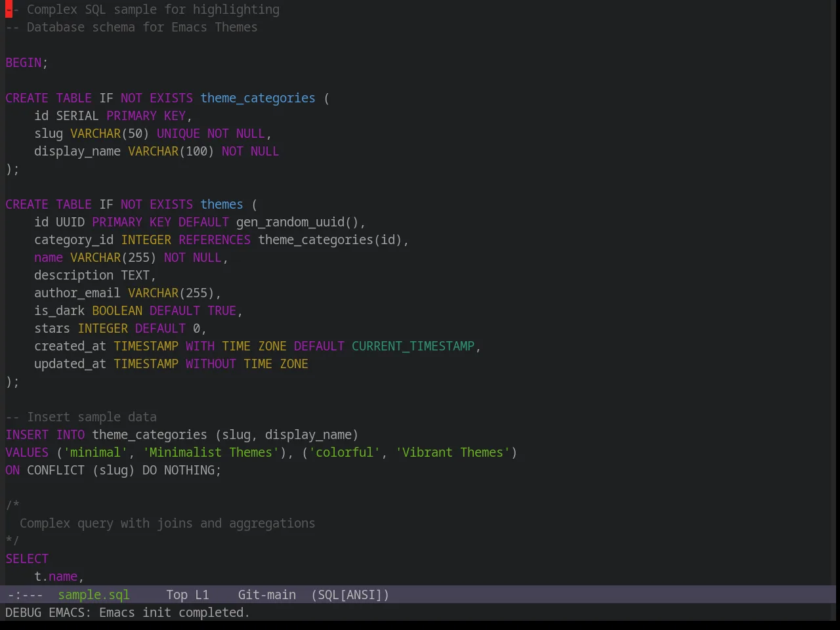The height and width of the screenshot is (630, 840).
Task: Click the 'minimal' string literal
Action: [x=96, y=452]
